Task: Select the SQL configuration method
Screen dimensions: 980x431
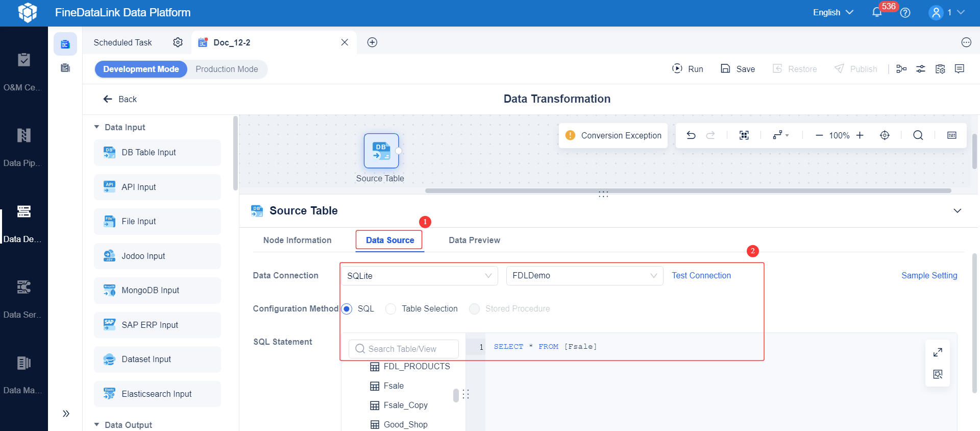Action: pyautogui.click(x=347, y=308)
